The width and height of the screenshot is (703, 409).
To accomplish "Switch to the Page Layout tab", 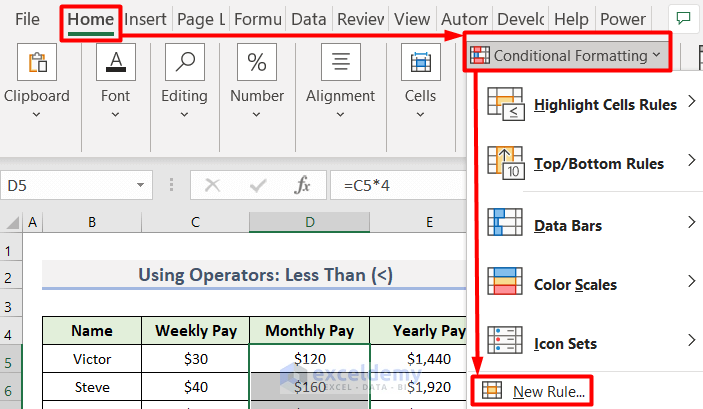I will 201,19.
